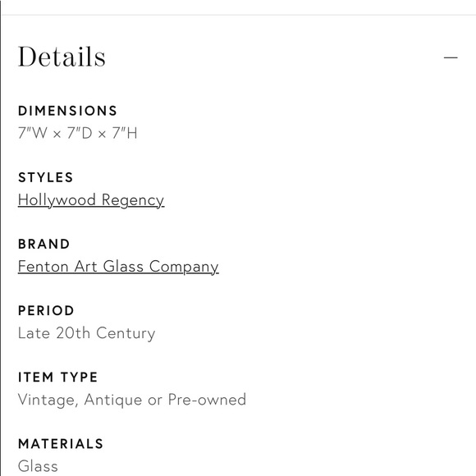
Task: Click the Pre-owned text
Action: [207, 400]
